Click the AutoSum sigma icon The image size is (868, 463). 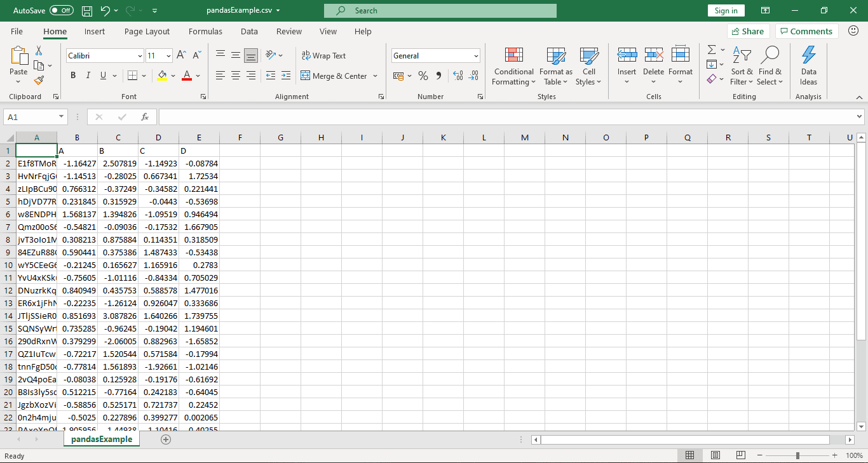[712, 50]
